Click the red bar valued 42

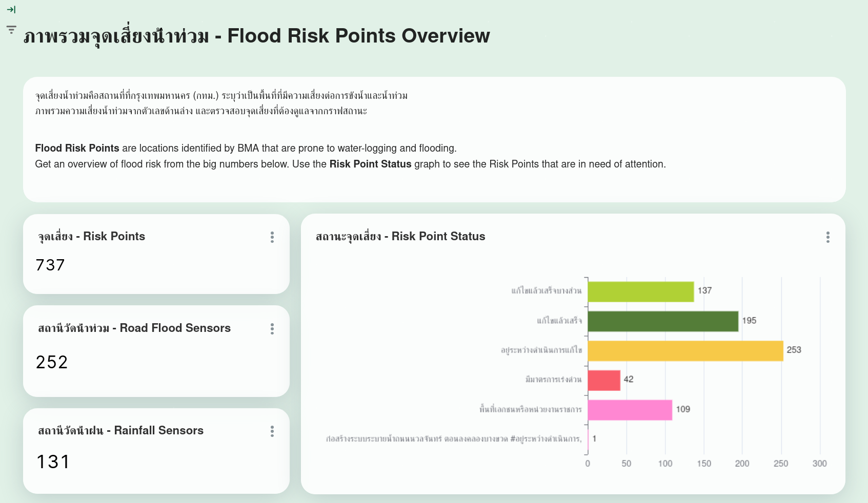click(x=604, y=381)
